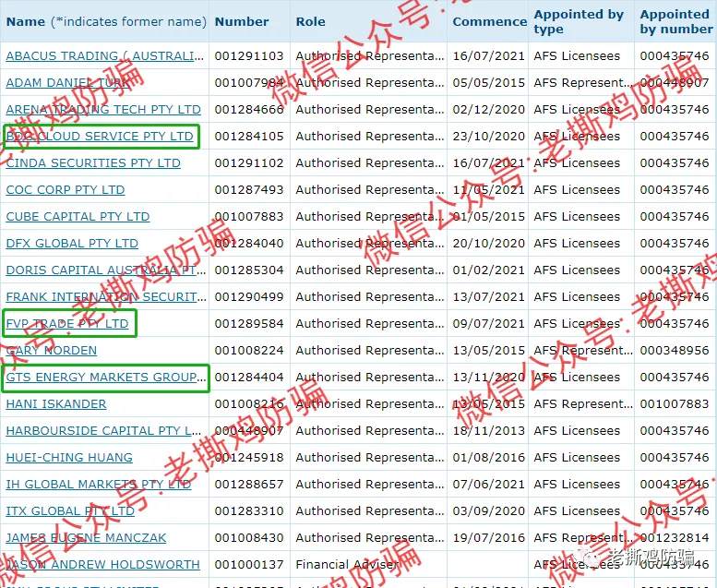Open ADAM DANIEL TURK link
The width and height of the screenshot is (717, 588).
click(67, 83)
